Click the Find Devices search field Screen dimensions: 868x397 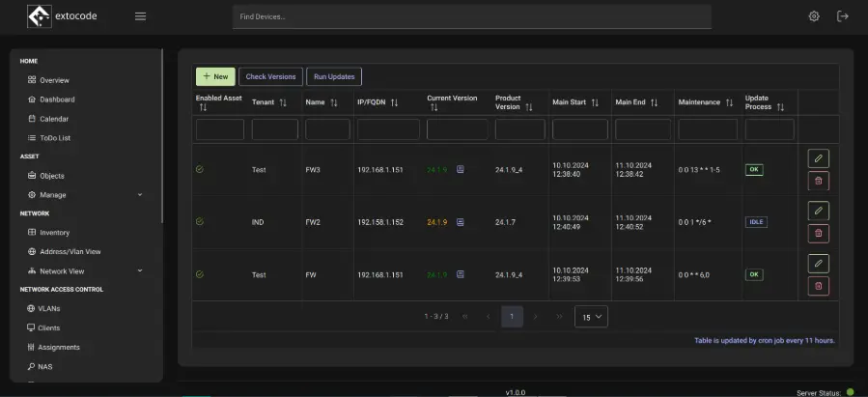coord(471,17)
